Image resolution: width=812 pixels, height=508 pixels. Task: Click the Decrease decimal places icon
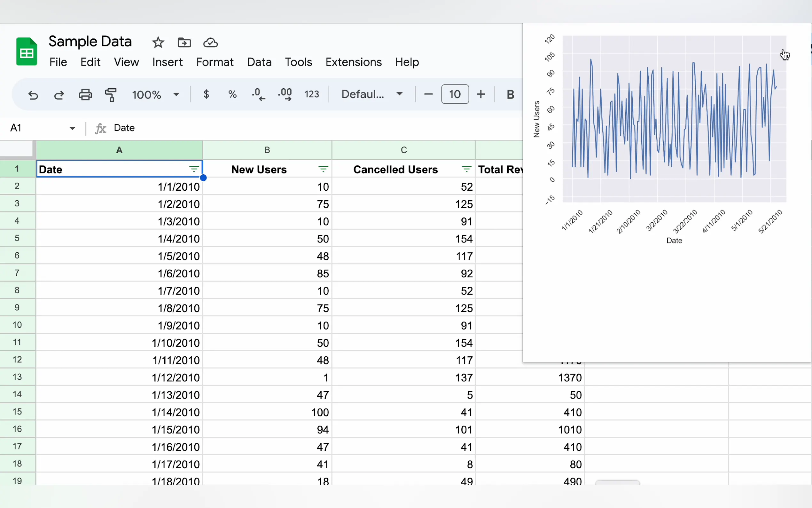(259, 94)
